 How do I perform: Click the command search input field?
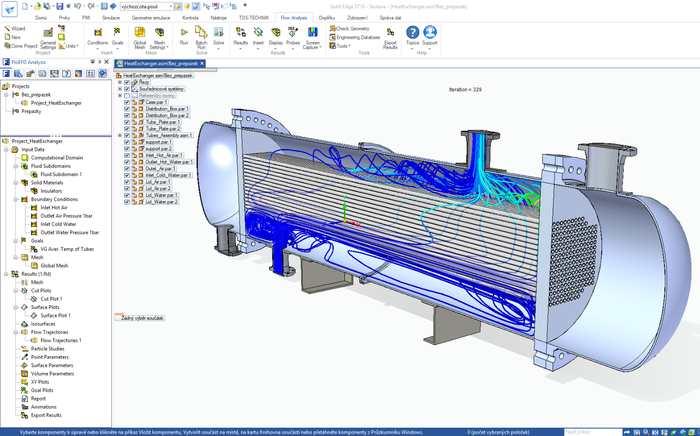593,432
